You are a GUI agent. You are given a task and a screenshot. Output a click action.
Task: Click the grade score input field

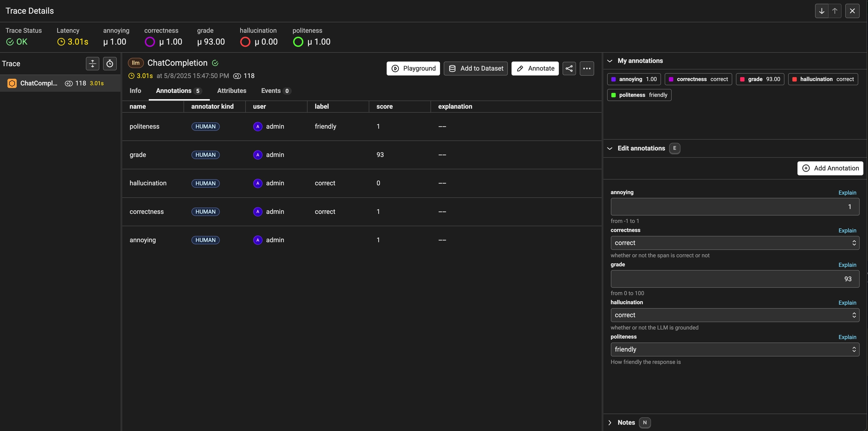pos(734,279)
